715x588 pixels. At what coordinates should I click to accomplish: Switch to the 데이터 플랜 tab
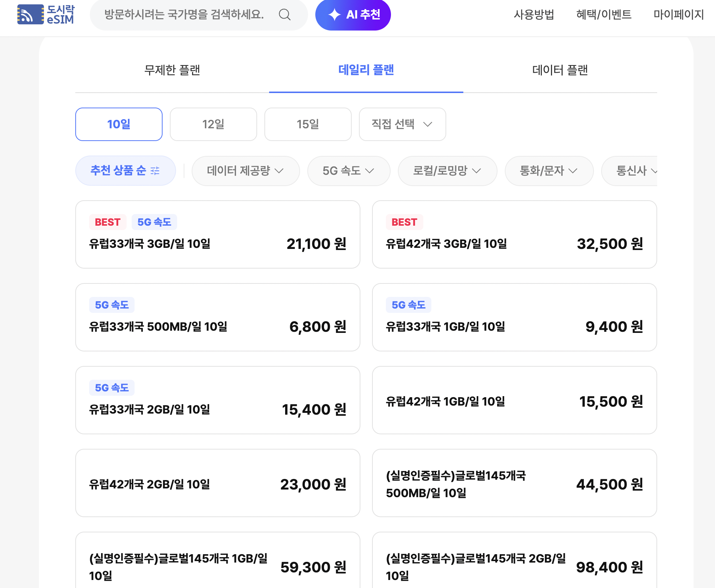coord(560,70)
